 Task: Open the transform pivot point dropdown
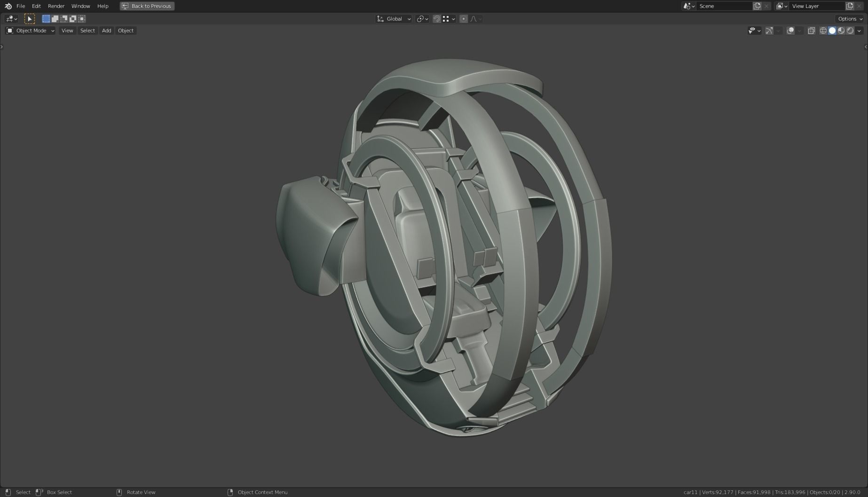pos(423,19)
